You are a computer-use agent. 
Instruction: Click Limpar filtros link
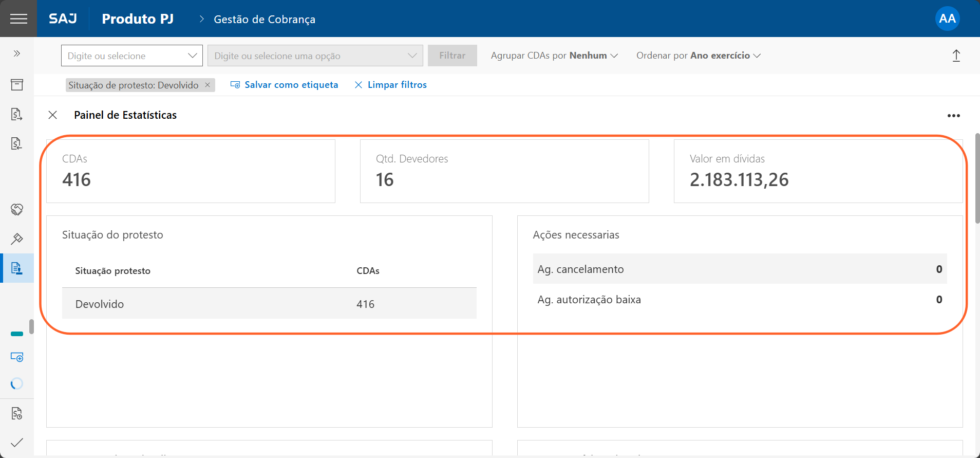pyautogui.click(x=391, y=85)
